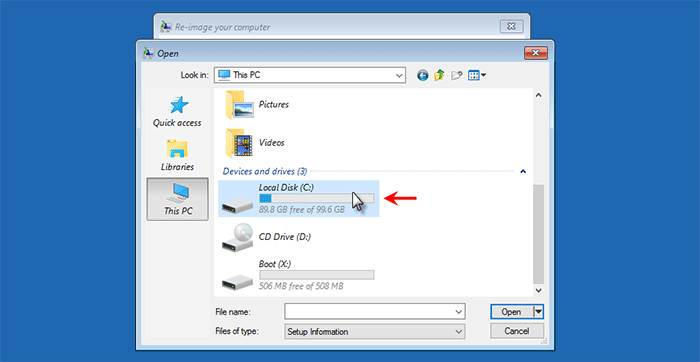Collapse the Devices and drives group
This screenshot has height=362, width=700.
coord(523,171)
